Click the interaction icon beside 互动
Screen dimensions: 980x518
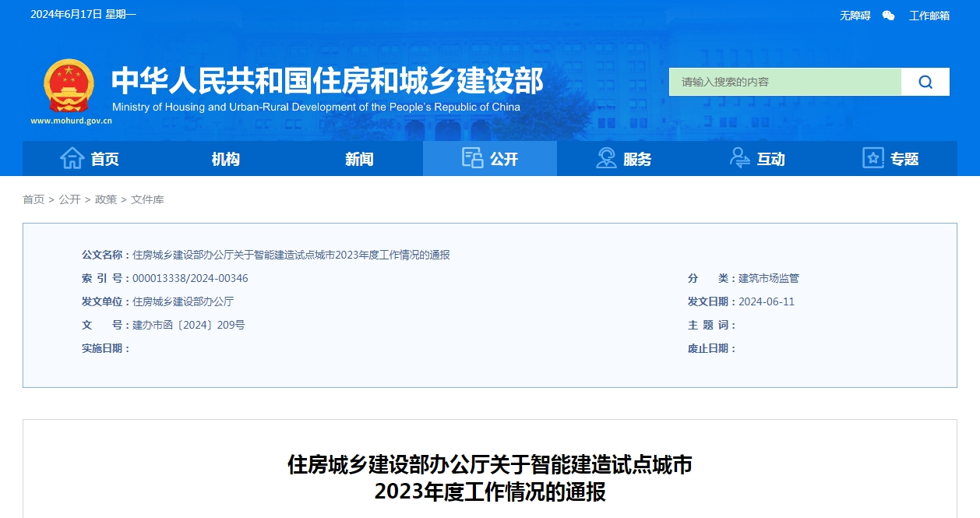(740, 158)
